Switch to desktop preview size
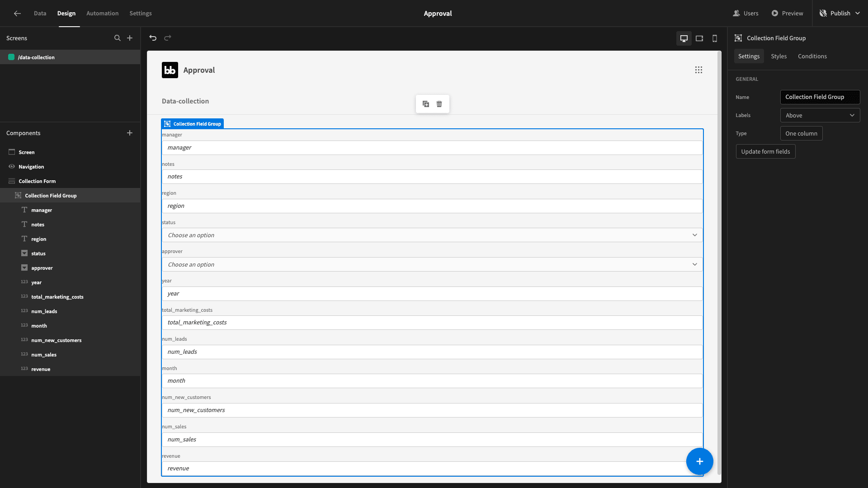This screenshot has height=488, width=868. click(x=684, y=38)
